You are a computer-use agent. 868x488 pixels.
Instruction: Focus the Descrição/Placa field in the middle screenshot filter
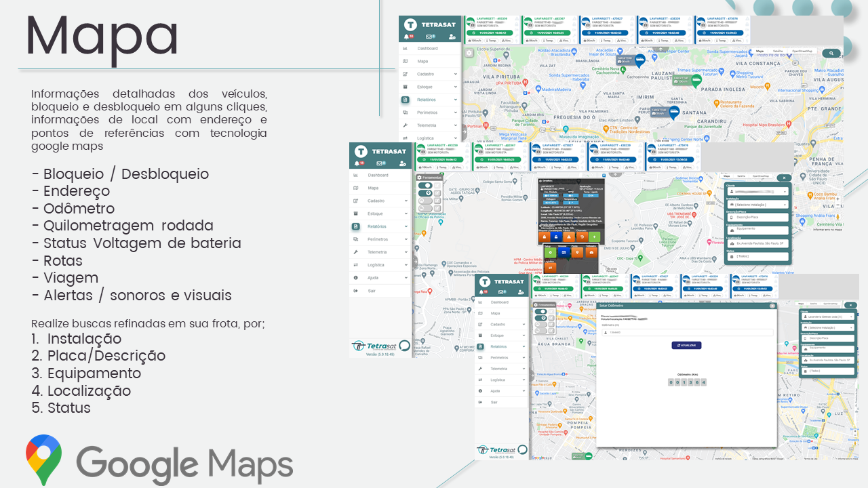[x=757, y=218]
